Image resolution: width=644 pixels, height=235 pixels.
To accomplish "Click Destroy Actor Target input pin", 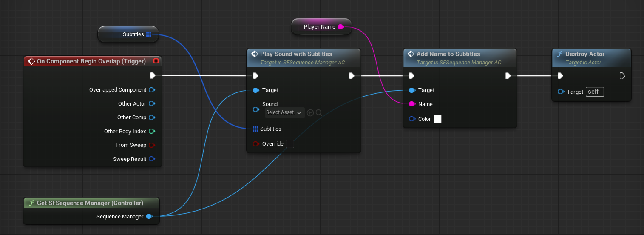I will coord(561,92).
